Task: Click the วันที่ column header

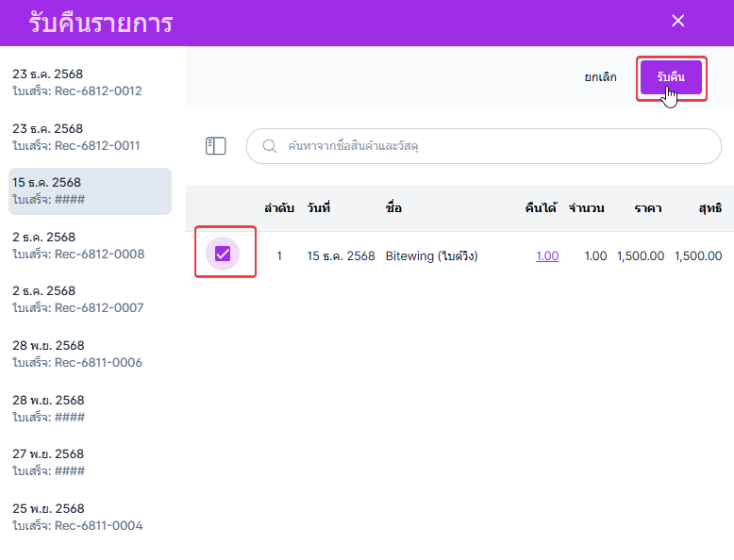Action: [319, 207]
